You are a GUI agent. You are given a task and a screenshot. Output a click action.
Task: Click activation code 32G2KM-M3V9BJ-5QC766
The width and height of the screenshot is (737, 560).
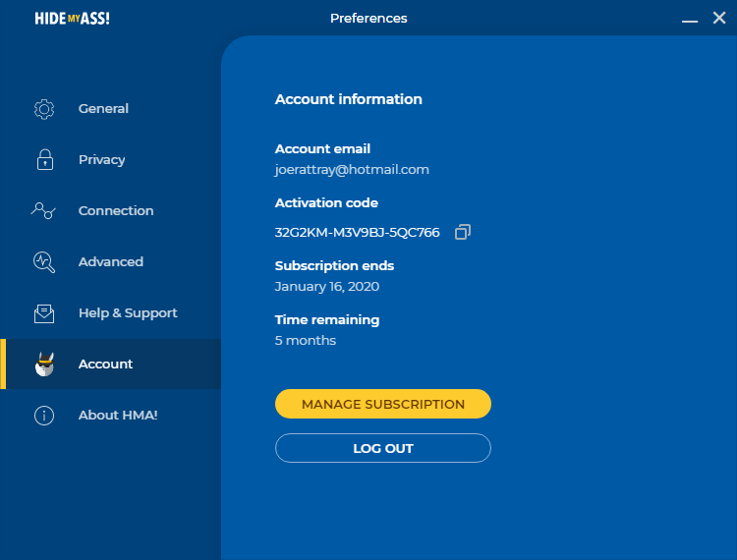(358, 233)
